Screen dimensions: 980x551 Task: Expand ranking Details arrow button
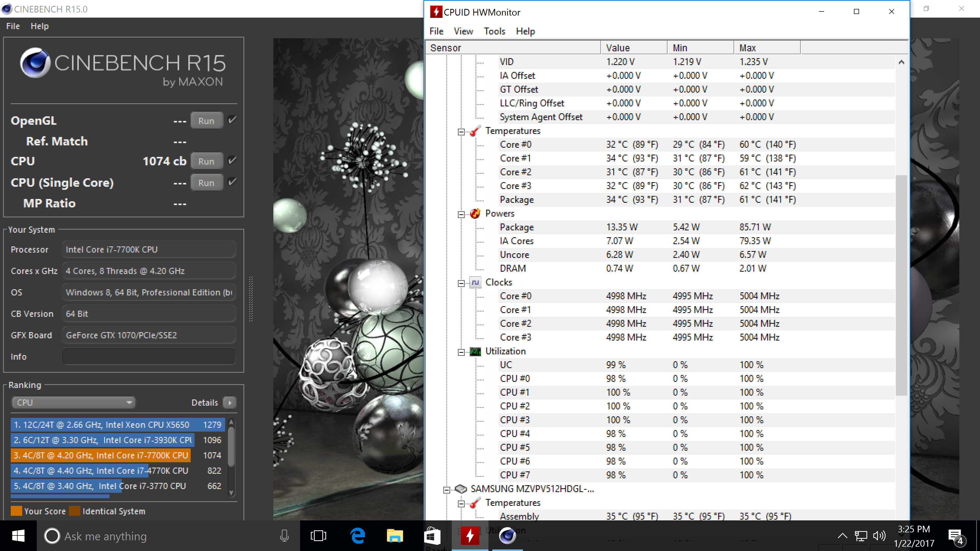pyautogui.click(x=229, y=402)
